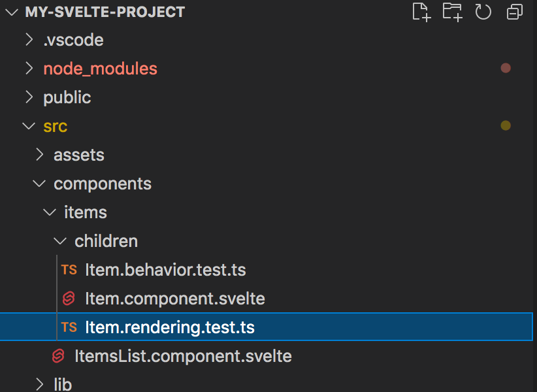Click the TS icon of Item.rendering.test.ts
This screenshot has width=537, height=392.
(69, 327)
